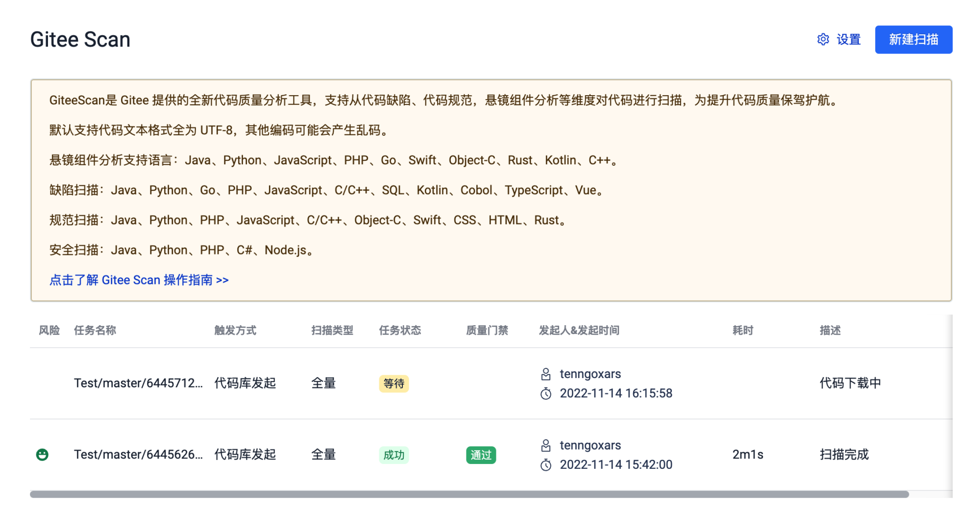Click 全量 in the 成功 row
The height and width of the screenshot is (512, 980).
[323, 455]
